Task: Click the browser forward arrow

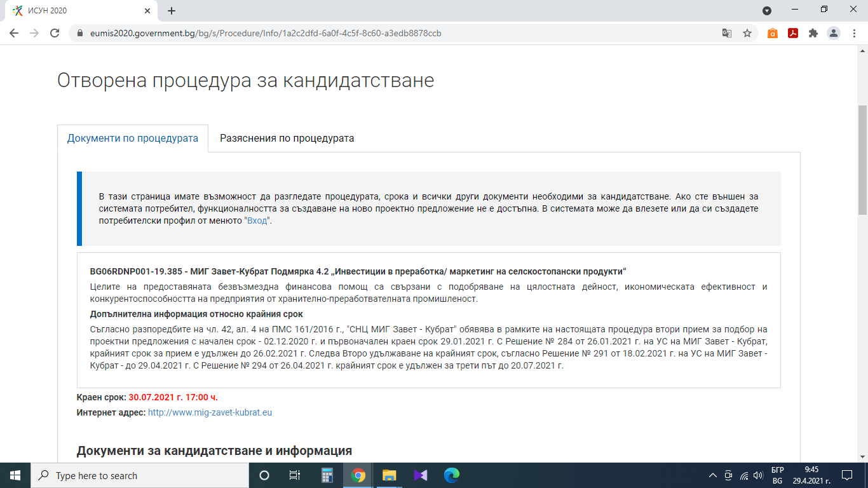Action: pyautogui.click(x=34, y=33)
